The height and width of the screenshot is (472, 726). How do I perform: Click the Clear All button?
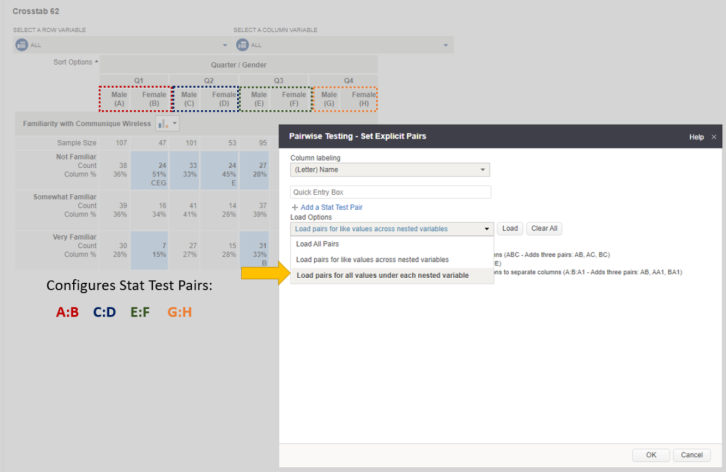(544, 228)
